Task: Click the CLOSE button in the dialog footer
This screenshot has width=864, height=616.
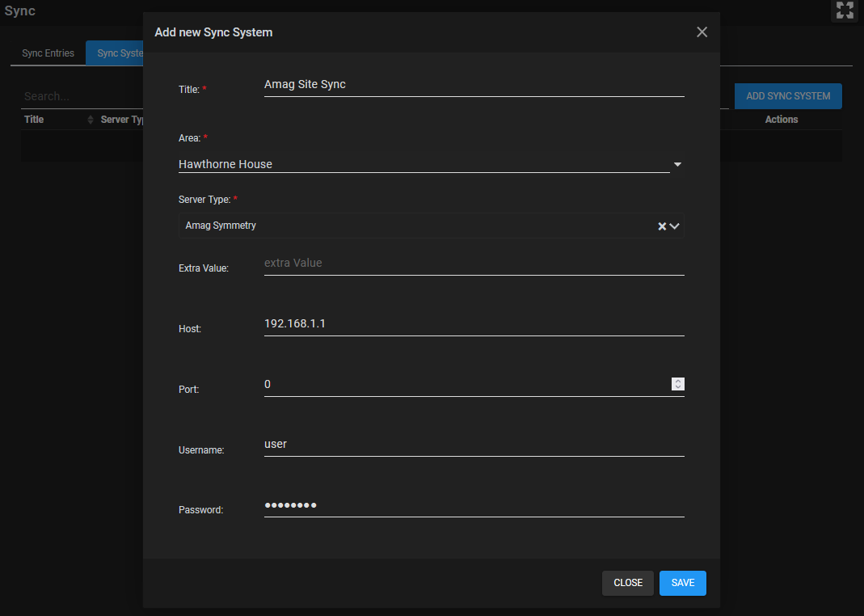Action: 628,583
